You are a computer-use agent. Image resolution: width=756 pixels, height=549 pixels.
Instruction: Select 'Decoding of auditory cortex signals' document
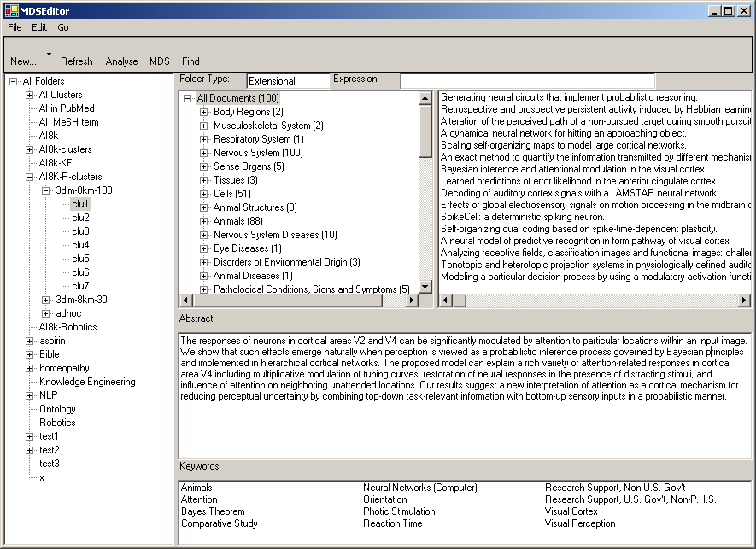pos(579,193)
